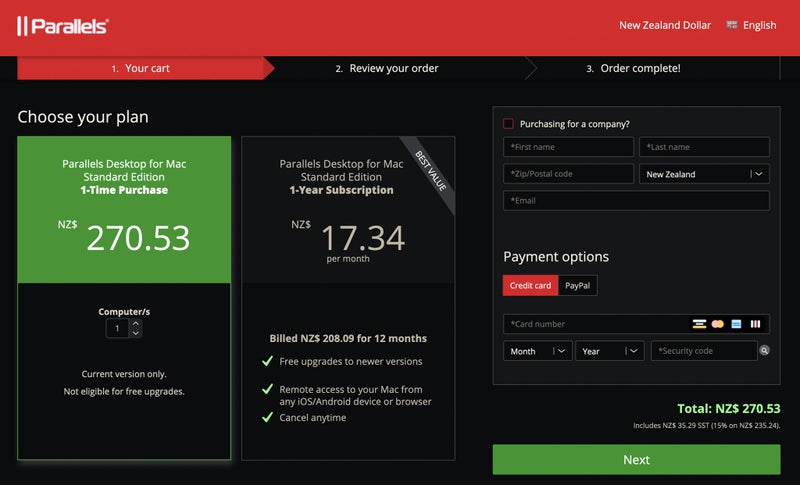Open the New Zealand country dropdown
Image resolution: width=800 pixels, height=485 pixels.
[704, 174]
